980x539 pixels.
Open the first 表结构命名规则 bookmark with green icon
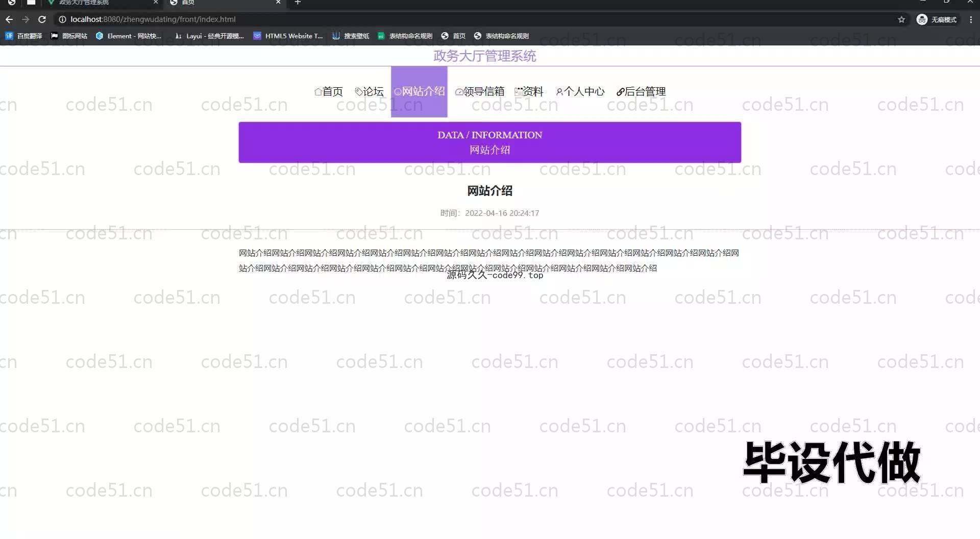point(405,36)
